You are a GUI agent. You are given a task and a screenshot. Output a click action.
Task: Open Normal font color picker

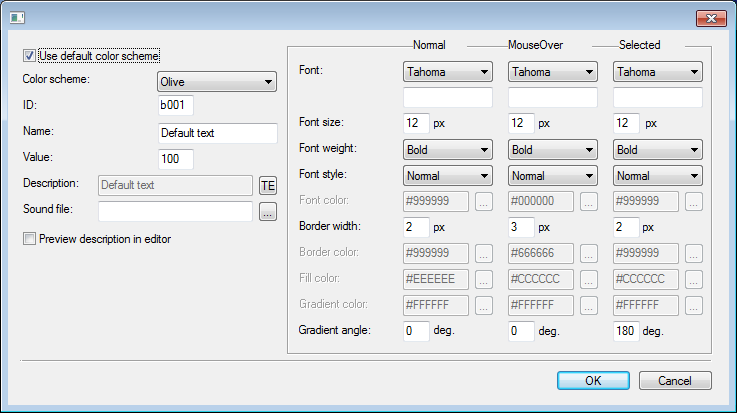[484, 201]
